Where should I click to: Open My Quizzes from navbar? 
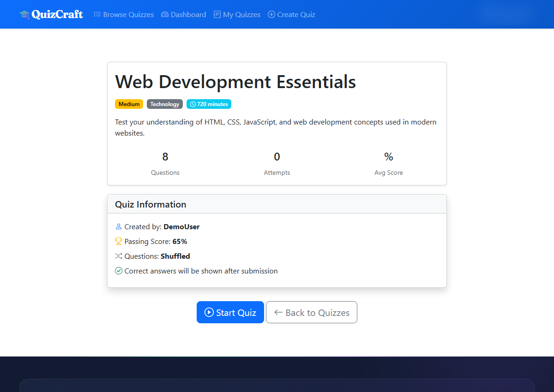tap(241, 15)
